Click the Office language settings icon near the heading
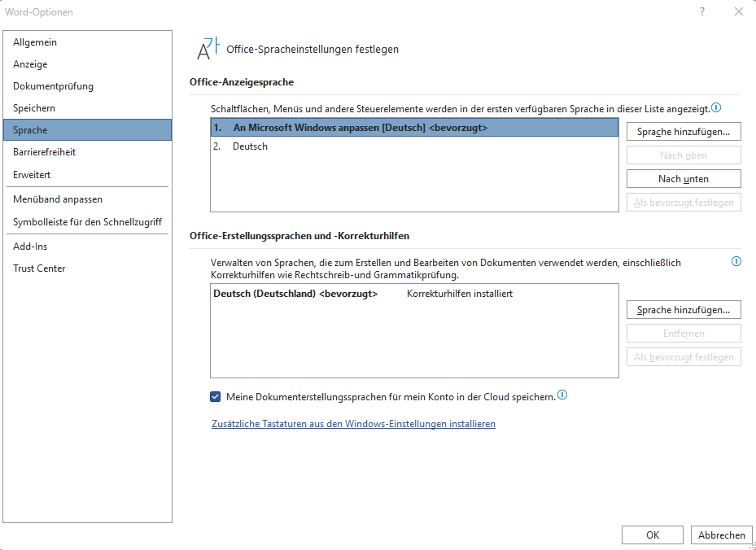 (x=208, y=47)
